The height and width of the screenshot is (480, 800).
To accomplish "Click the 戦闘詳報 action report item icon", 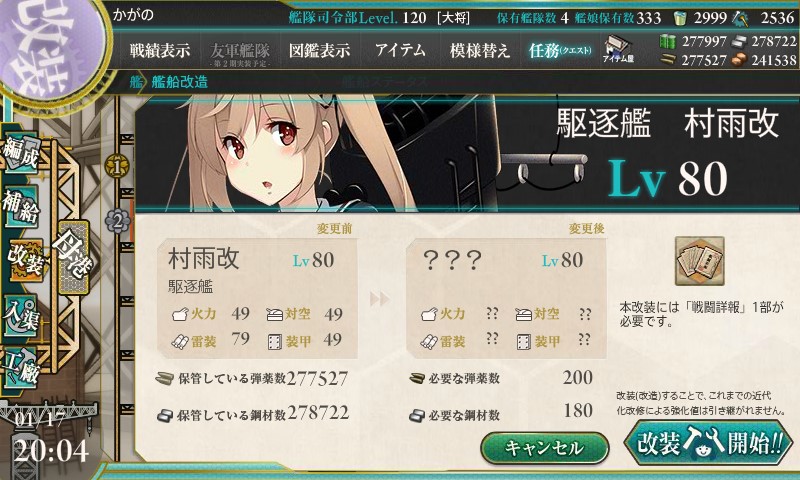I will (x=699, y=261).
